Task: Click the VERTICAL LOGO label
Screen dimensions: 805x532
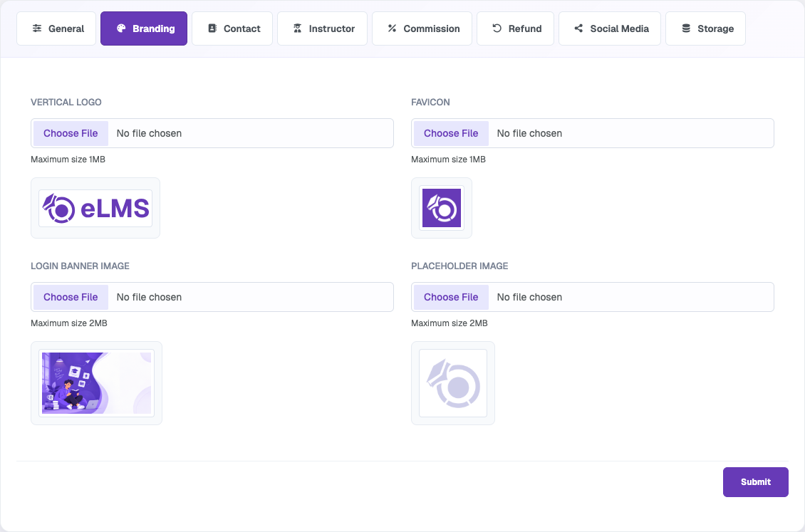Action: tap(66, 102)
